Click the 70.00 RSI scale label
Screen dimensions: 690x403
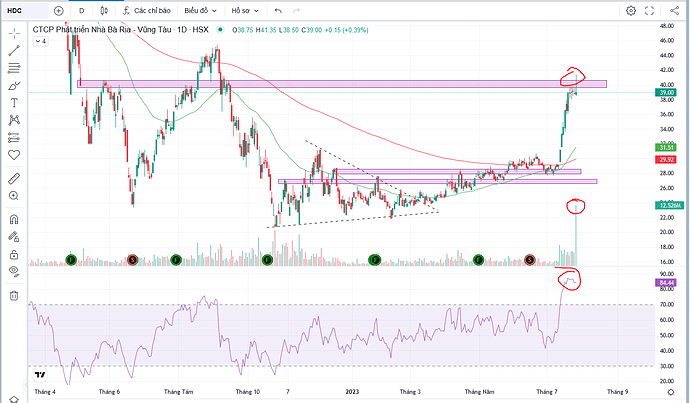667,304
